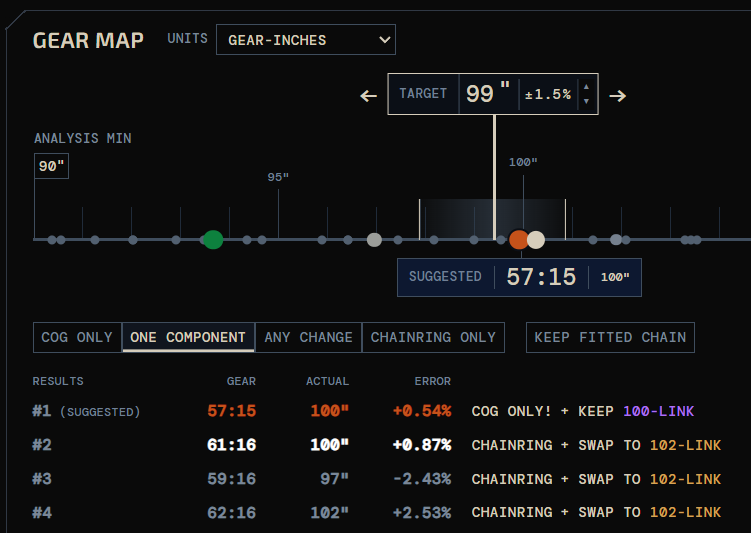
Task: Select result #3 gear 59:16
Action: 232,479
